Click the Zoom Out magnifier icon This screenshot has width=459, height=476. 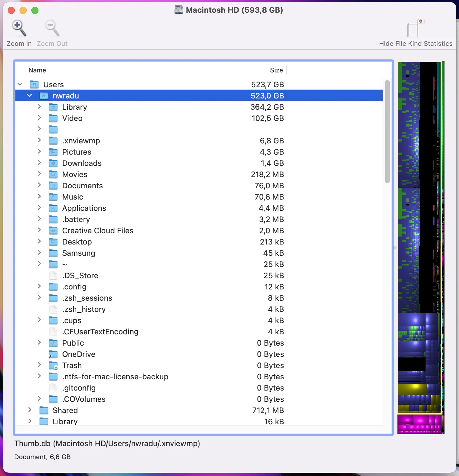(52, 28)
